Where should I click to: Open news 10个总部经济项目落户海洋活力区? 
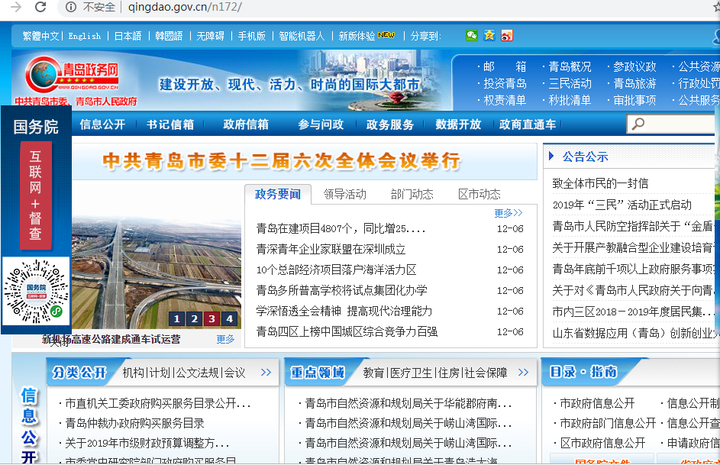(x=336, y=270)
